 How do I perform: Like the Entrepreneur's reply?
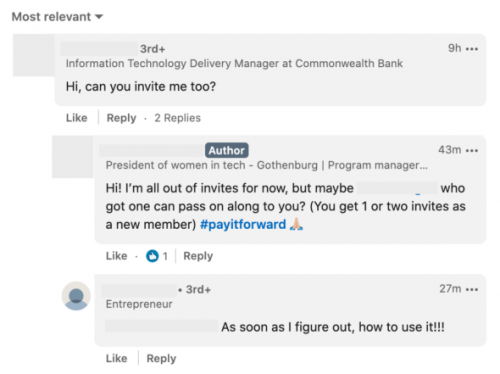click(x=116, y=358)
